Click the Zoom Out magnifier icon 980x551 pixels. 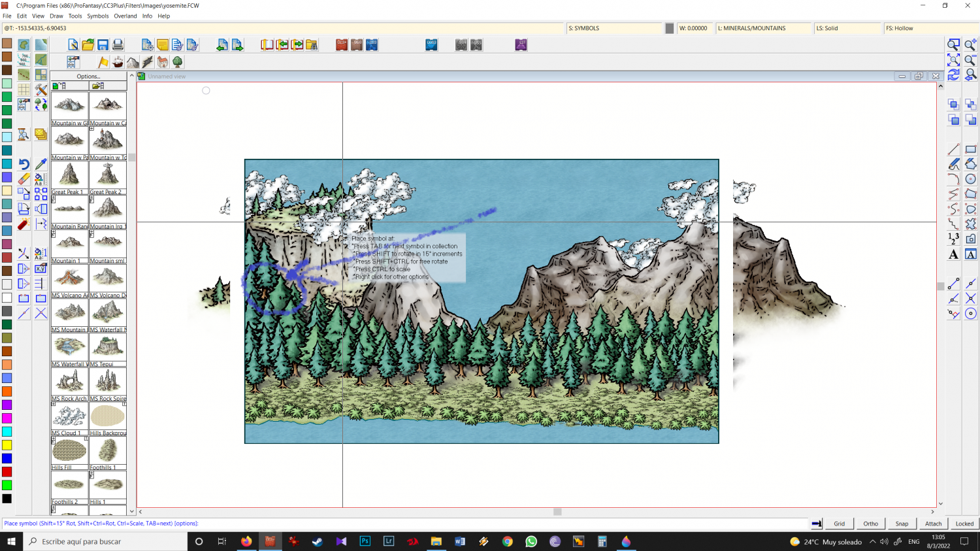pyautogui.click(x=971, y=59)
